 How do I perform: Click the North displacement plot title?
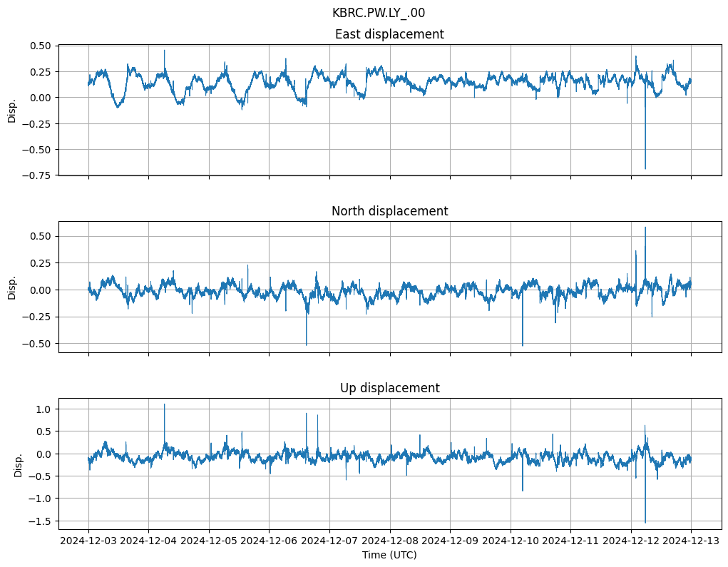click(x=389, y=211)
